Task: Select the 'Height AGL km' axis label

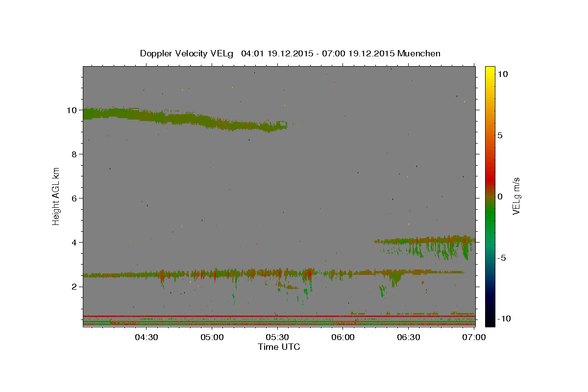Action: [x=56, y=196]
